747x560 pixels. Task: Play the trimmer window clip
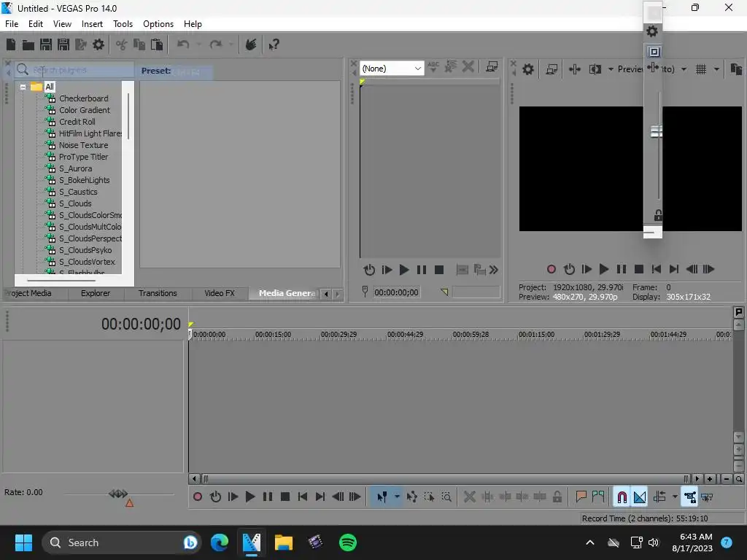pyautogui.click(x=404, y=270)
